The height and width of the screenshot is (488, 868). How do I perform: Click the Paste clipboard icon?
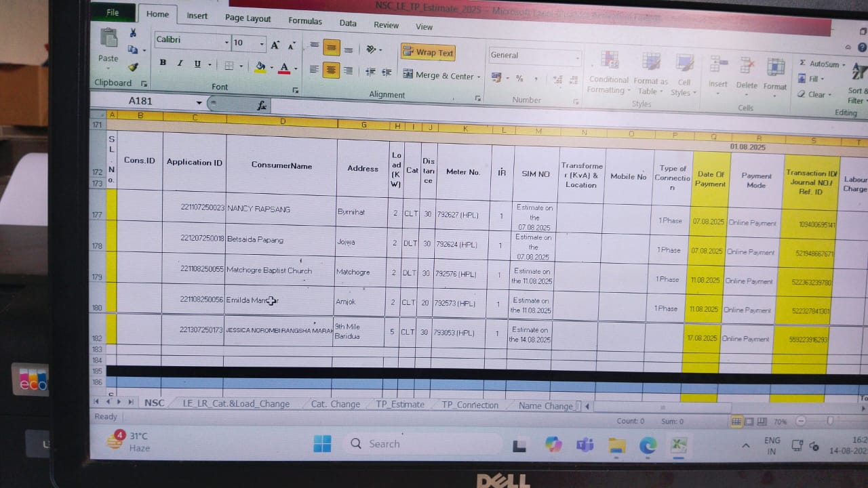point(108,39)
